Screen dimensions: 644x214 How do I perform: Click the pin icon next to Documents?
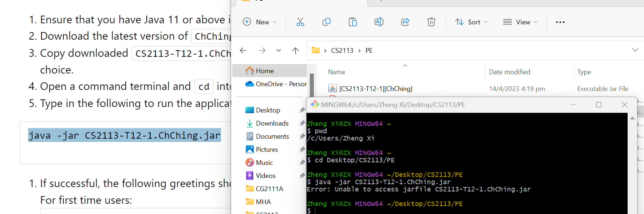click(x=302, y=136)
